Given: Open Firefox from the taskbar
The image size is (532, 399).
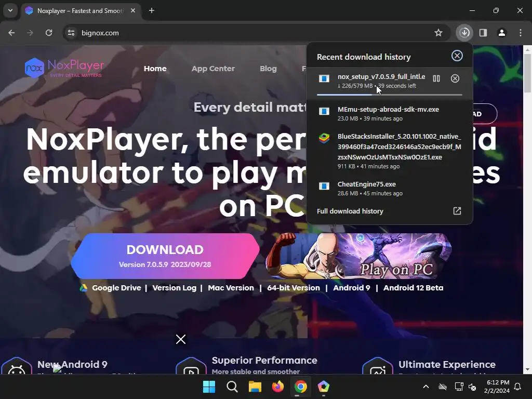Looking at the screenshot, I should 278,387.
